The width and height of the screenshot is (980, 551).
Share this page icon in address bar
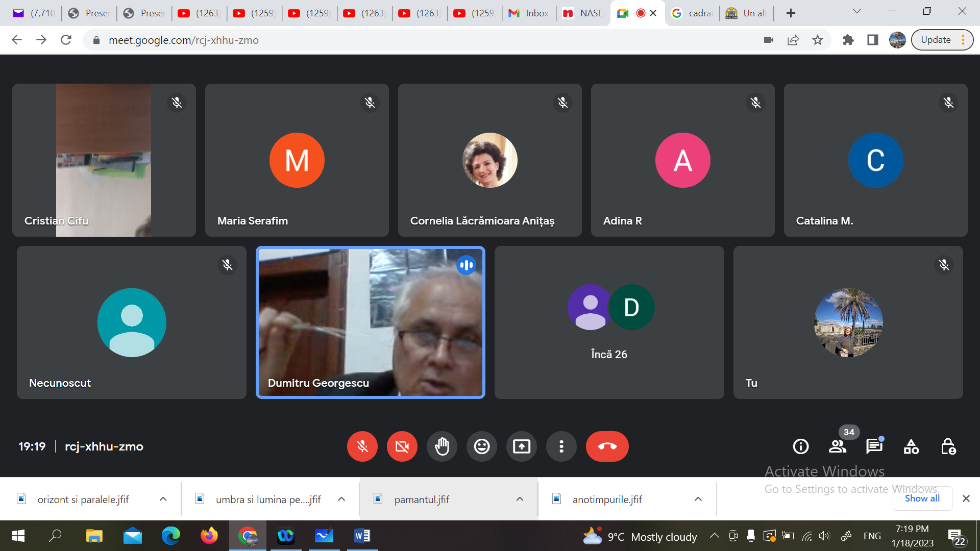point(793,40)
